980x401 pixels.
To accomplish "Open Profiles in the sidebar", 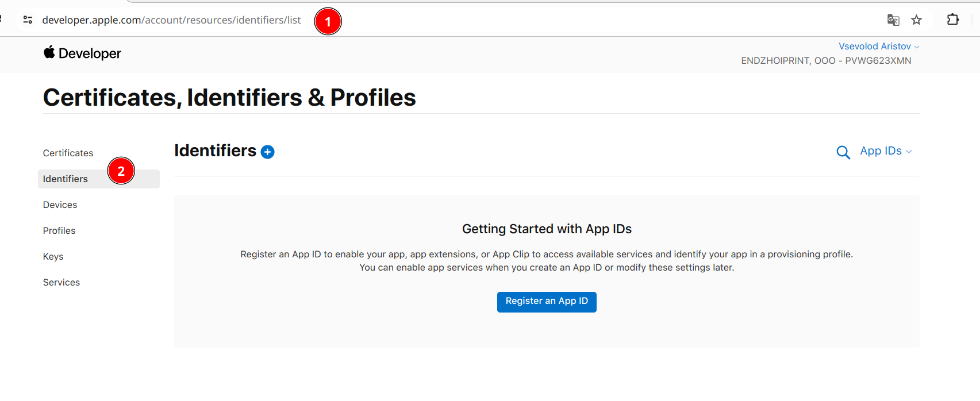I will coord(59,230).
